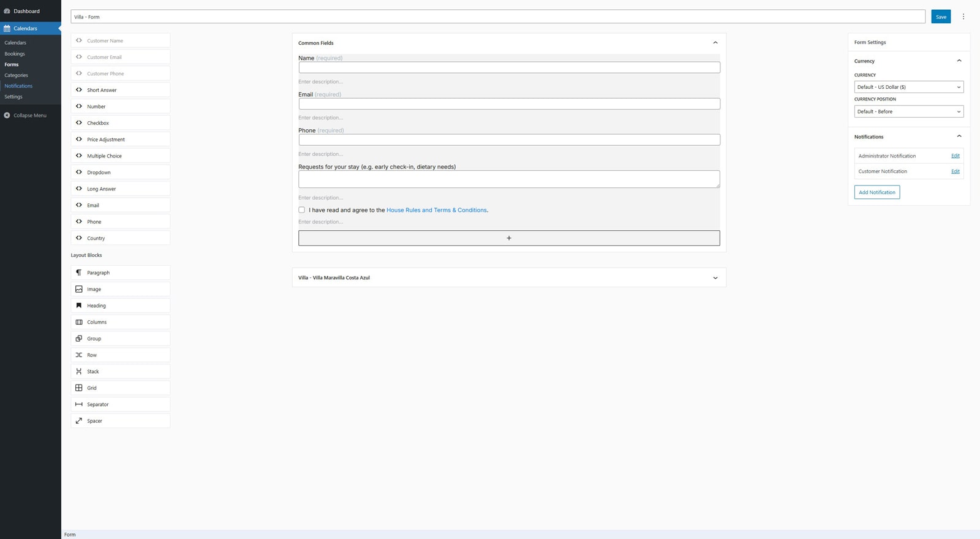Screen dimensions: 980x539
Task: Click the Customer Phone block item
Action: 120,73
